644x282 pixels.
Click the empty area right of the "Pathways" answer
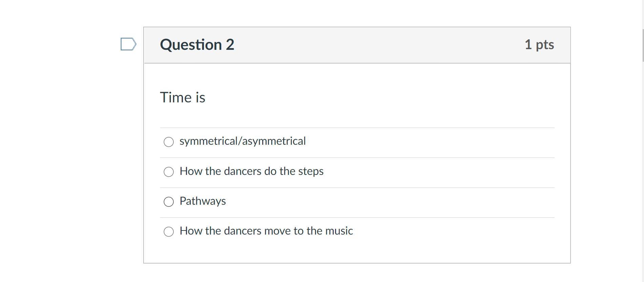(390, 202)
